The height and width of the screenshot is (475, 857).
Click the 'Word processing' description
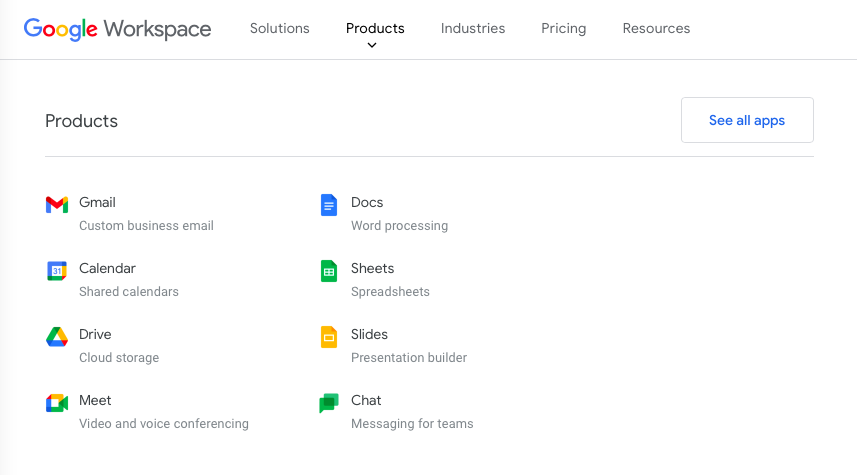point(400,226)
